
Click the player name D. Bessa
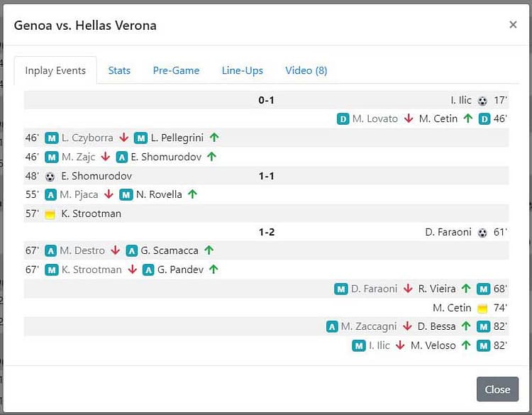pyautogui.click(x=437, y=326)
